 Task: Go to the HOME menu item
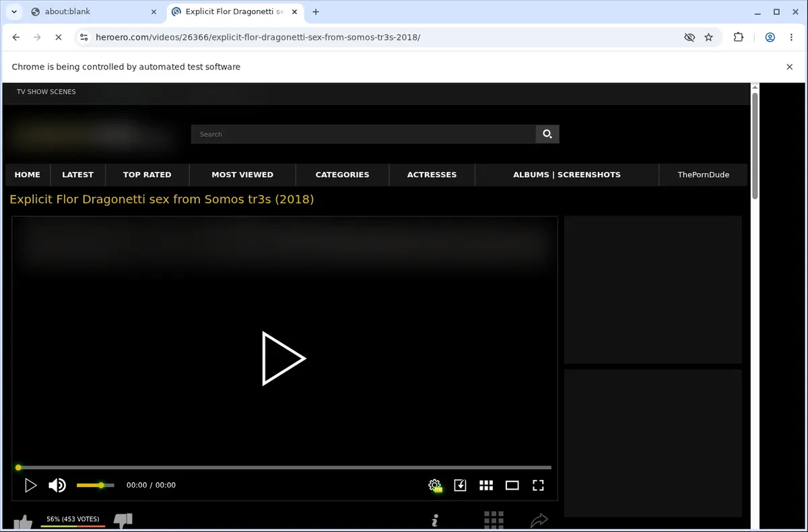(28, 174)
